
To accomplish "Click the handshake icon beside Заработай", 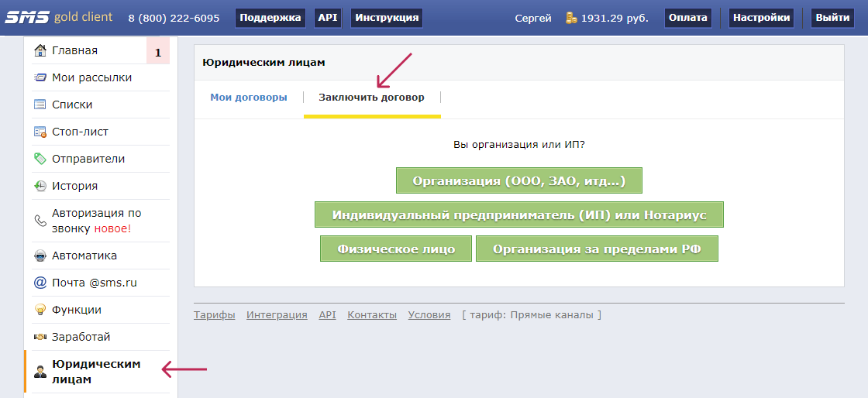I will tap(40, 337).
